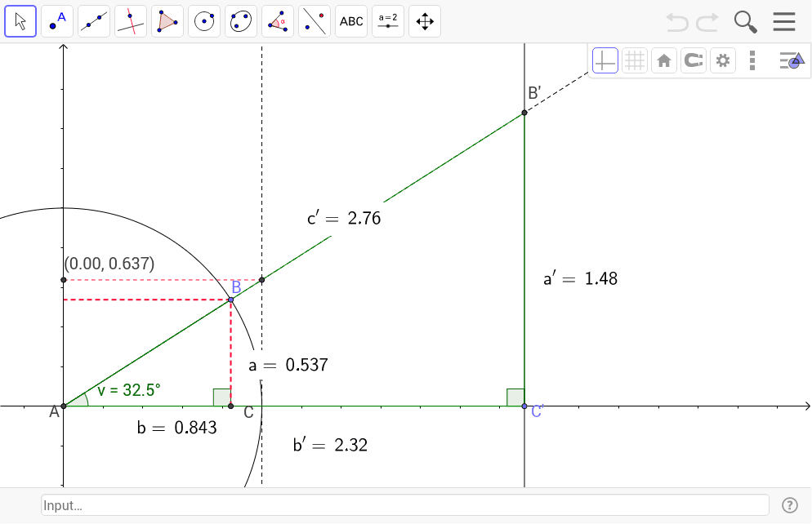Screen dimensions: 812x524
Task: Open input help question mark
Action: click(790, 505)
